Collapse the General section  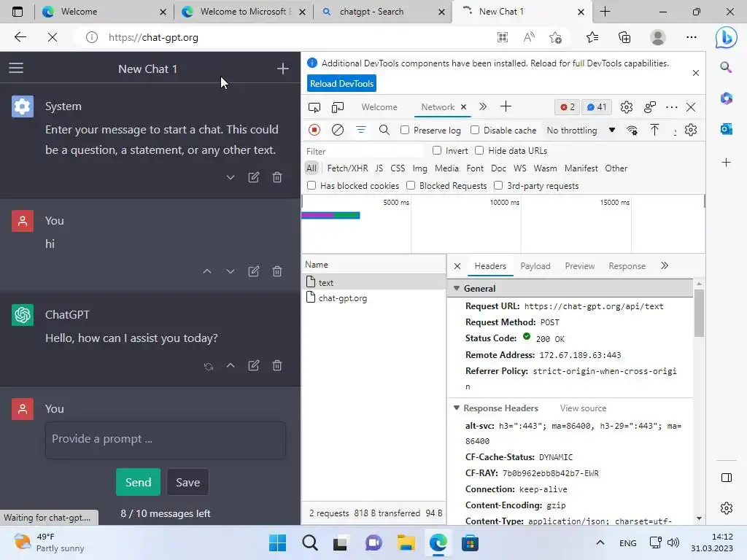tap(457, 289)
